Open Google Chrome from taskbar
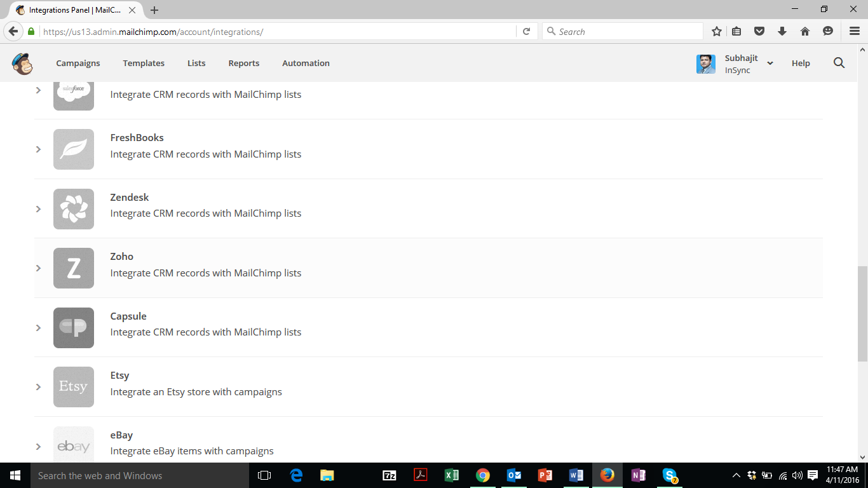This screenshot has width=868, height=488. coord(483,475)
